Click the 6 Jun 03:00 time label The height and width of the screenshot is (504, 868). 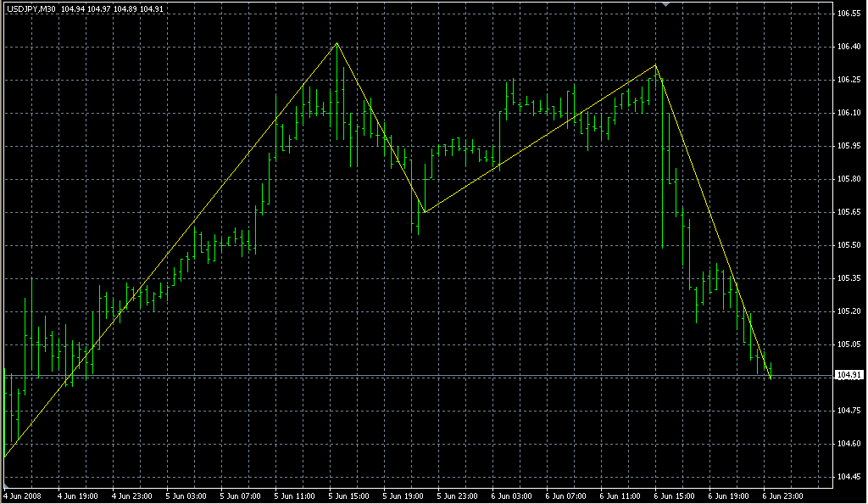coord(512,496)
